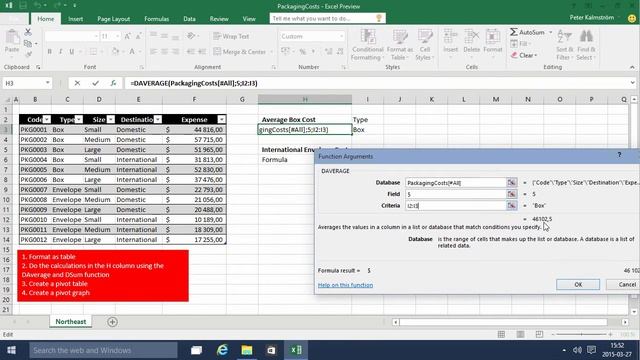Click Wrap Text button
The width and height of the screenshot is (640, 360).
point(231,36)
